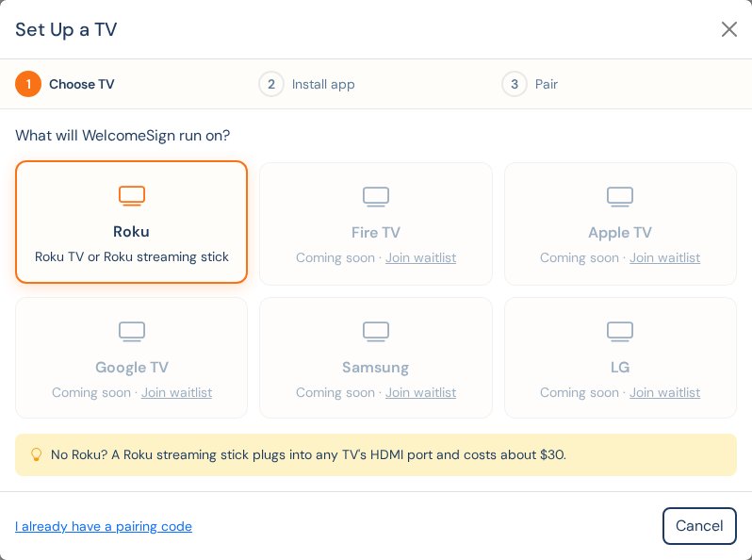This screenshot has width=752, height=560.
Task: Join the LG waitlist
Action: [664, 392]
